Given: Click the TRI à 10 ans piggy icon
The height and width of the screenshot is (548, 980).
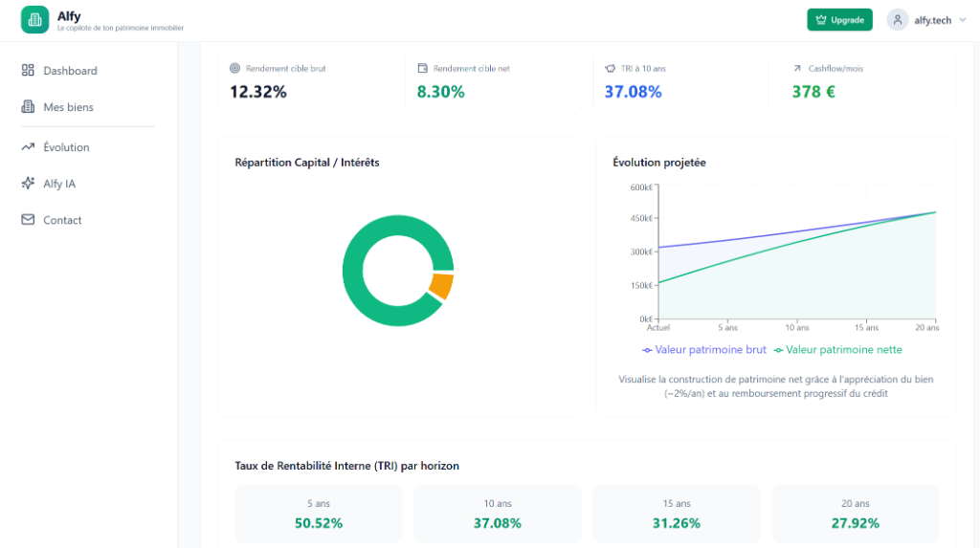Looking at the screenshot, I should point(610,68).
